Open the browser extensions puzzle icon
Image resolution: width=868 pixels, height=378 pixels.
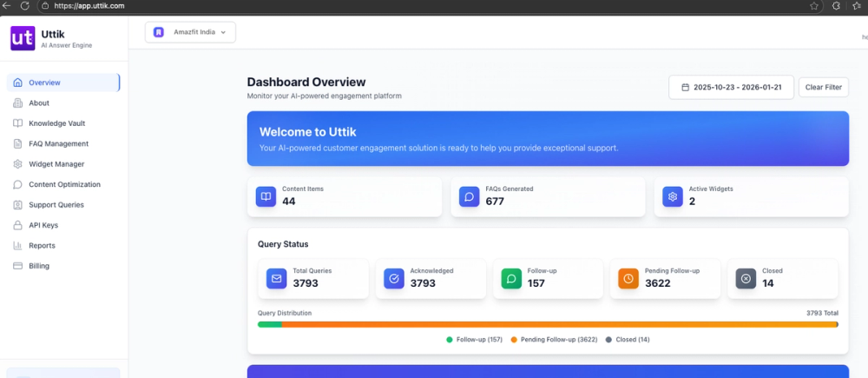point(837,5)
